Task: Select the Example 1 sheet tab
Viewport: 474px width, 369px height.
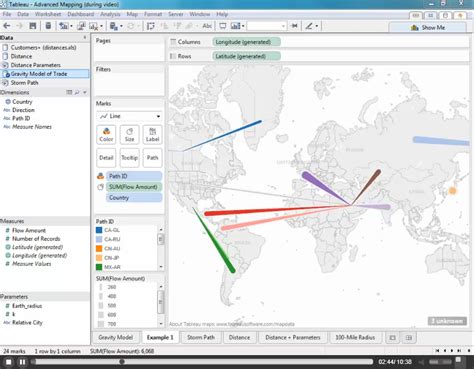Action: [x=160, y=337]
